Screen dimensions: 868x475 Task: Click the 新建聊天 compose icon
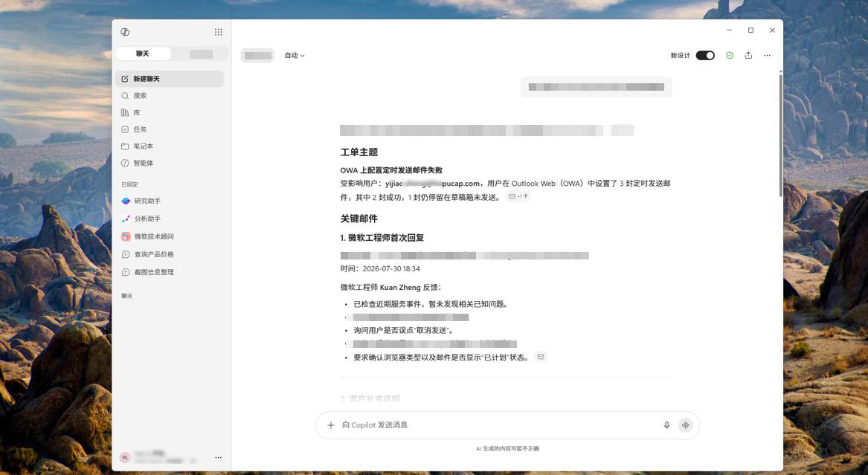click(125, 79)
